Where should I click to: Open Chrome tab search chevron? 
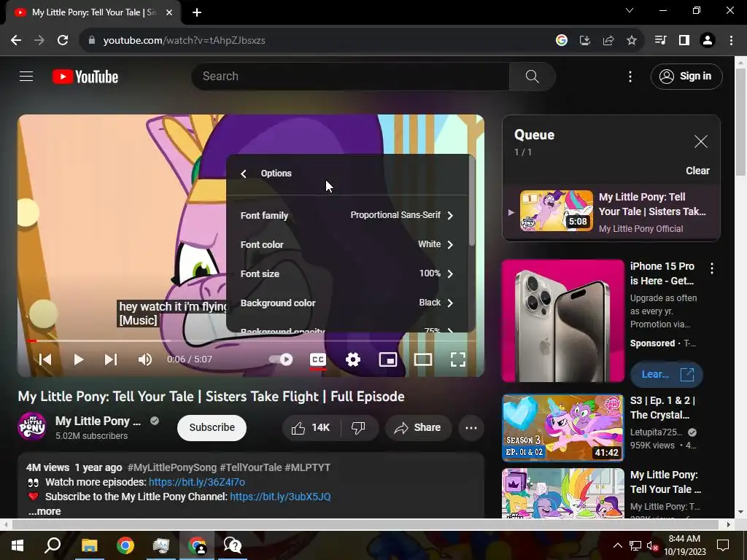[x=630, y=10]
